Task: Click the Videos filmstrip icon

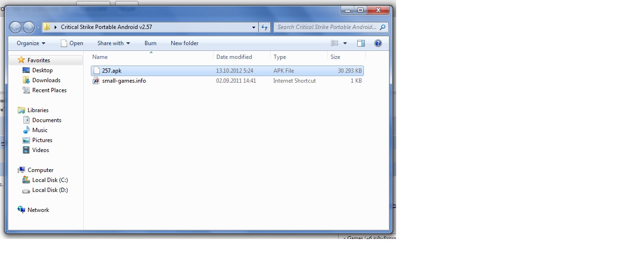Action: [26, 150]
